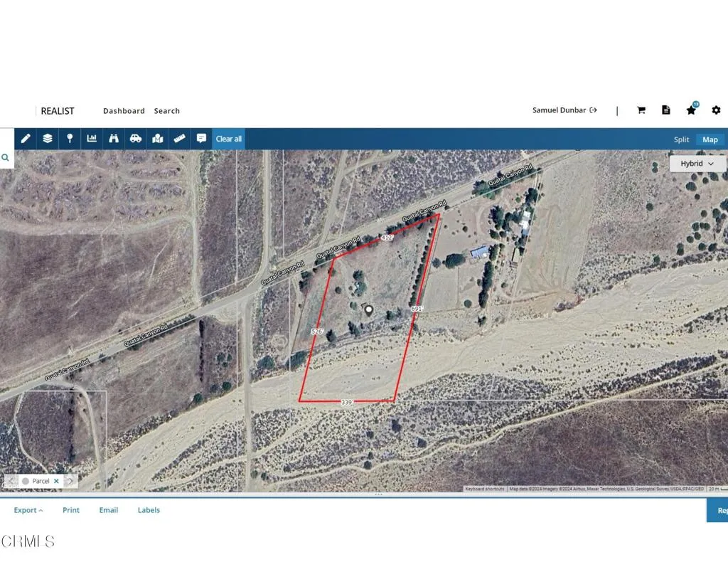Viewport: 728px width, 567px height.
Task: Expand the Export menu
Action: 28,510
